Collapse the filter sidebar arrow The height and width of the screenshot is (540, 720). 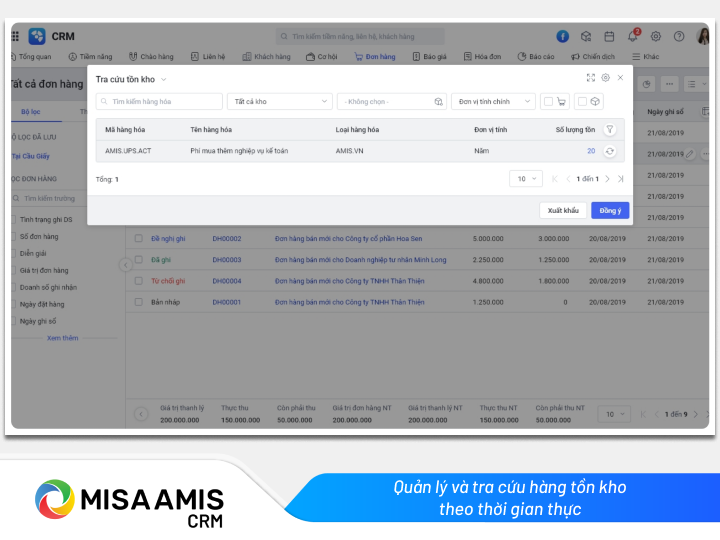(125, 264)
